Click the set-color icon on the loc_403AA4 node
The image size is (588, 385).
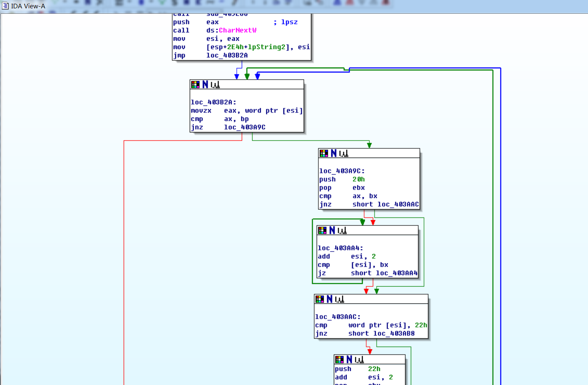(322, 230)
